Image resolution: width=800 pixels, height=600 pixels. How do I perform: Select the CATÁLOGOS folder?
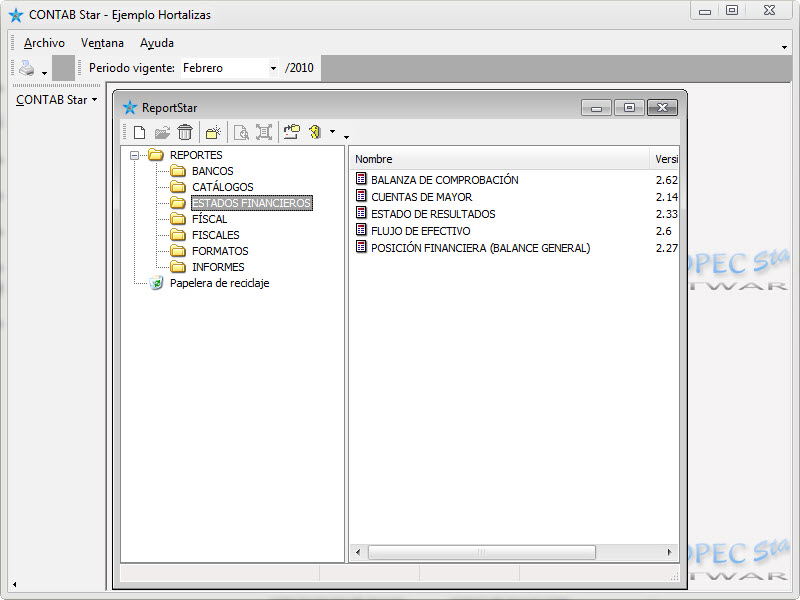pos(222,187)
